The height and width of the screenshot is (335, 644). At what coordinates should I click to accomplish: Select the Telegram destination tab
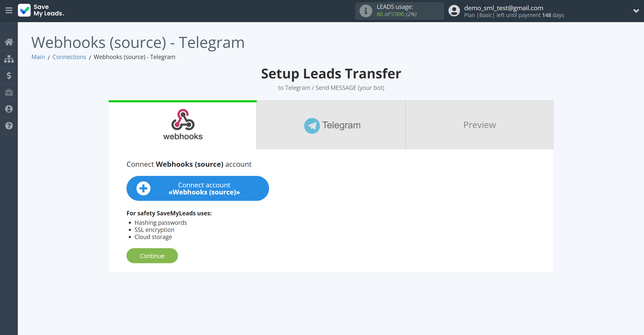pyautogui.click(x=331, y=125)
